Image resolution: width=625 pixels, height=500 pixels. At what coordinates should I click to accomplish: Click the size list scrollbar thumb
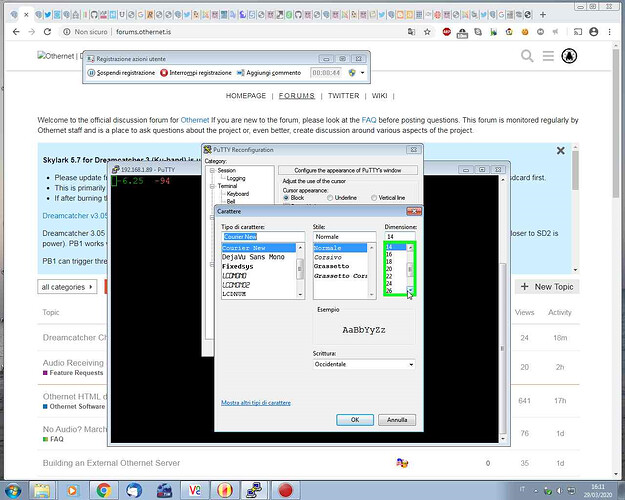click(410, 270)
